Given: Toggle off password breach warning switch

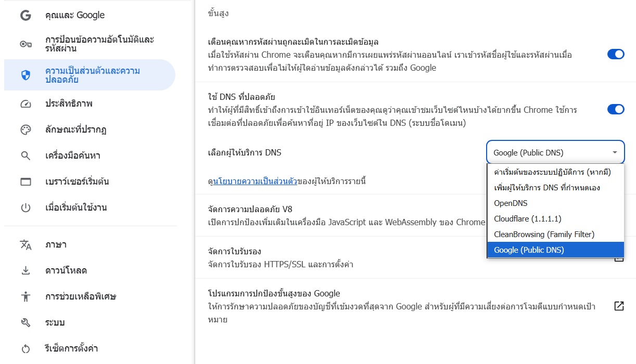Looking at the screenshot, I should coord(616,54).
